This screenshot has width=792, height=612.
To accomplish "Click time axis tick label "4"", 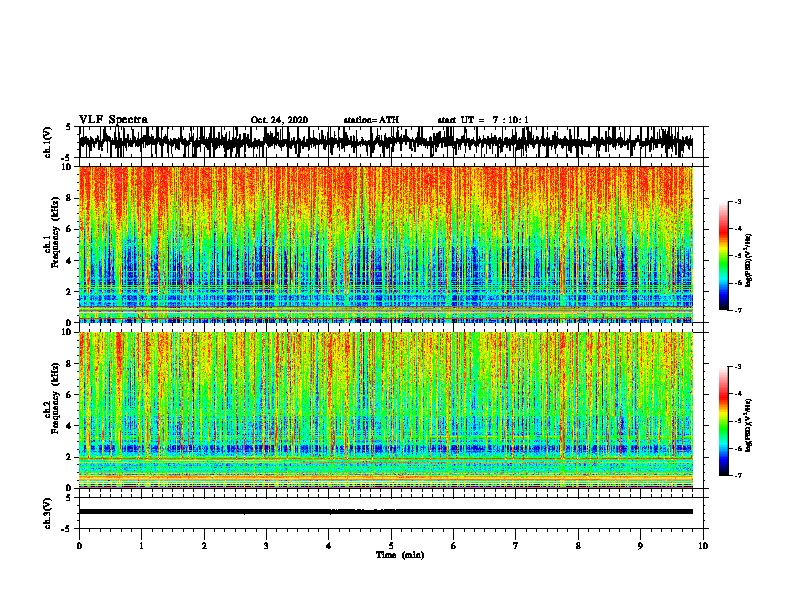I will pyautogui.click(x=329, y=546).
